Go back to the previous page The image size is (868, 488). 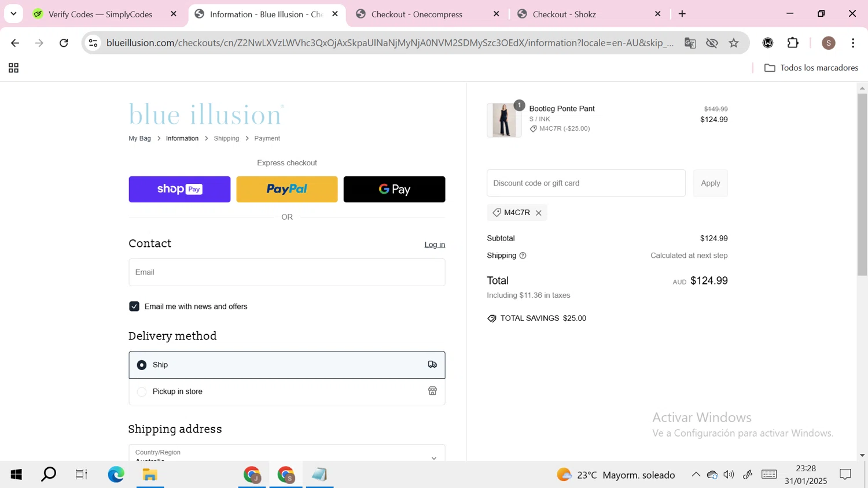click(15, 43)
